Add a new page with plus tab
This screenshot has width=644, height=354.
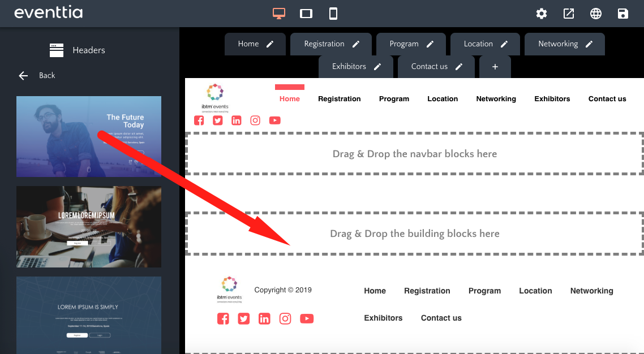pyautogui.click(x=495, y=67)
